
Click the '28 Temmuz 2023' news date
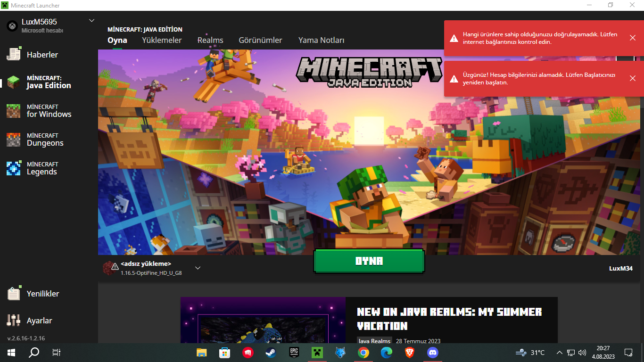(x=418, y=341)
